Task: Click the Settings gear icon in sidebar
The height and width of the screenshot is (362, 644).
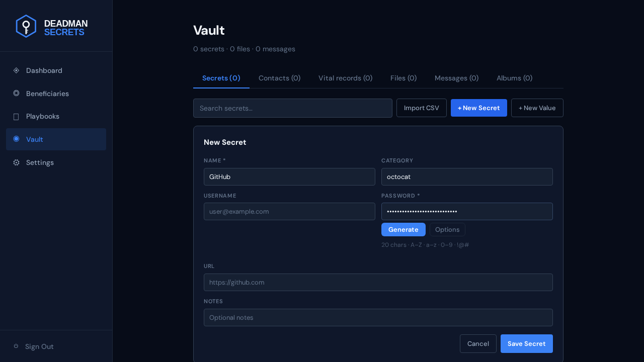Action: coord(16,162)
